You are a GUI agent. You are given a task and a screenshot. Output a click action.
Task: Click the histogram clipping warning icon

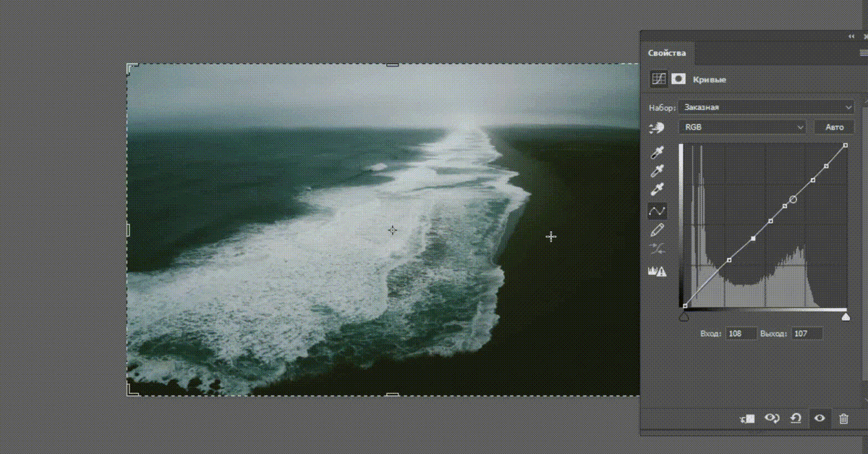coord(658,271)
